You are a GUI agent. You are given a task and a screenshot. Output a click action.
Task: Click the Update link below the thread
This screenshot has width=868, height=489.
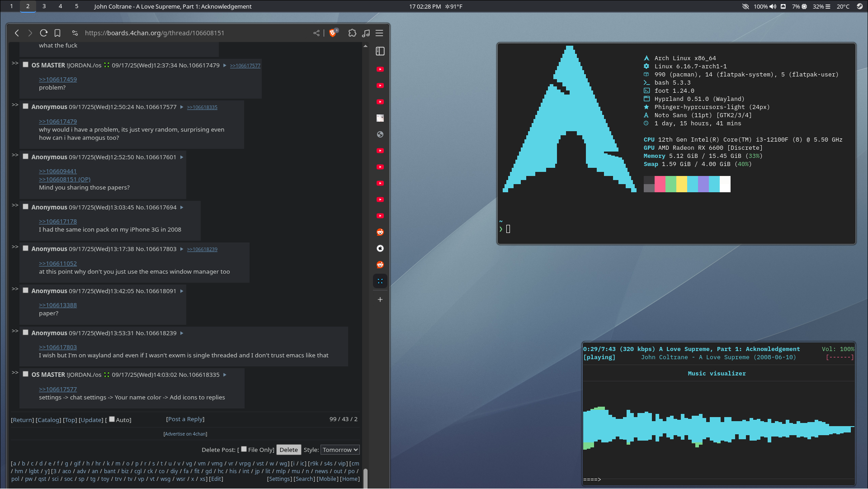pos(91,420)
